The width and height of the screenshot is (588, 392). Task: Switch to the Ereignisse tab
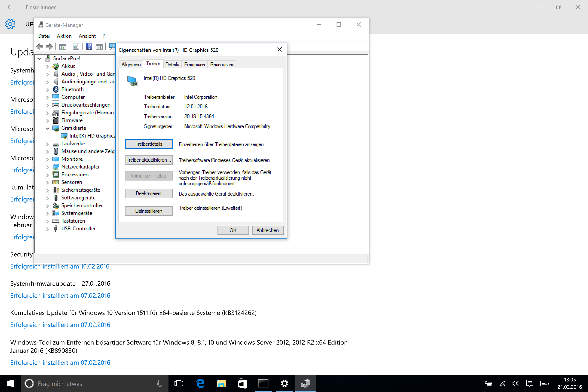194,64
